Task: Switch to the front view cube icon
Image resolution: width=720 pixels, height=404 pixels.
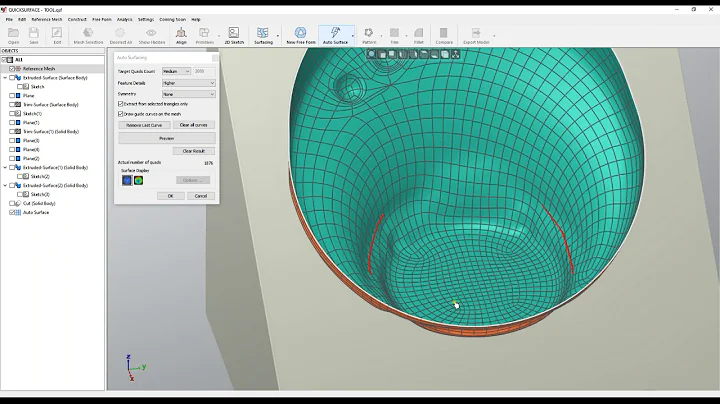Action: point(382,54)
